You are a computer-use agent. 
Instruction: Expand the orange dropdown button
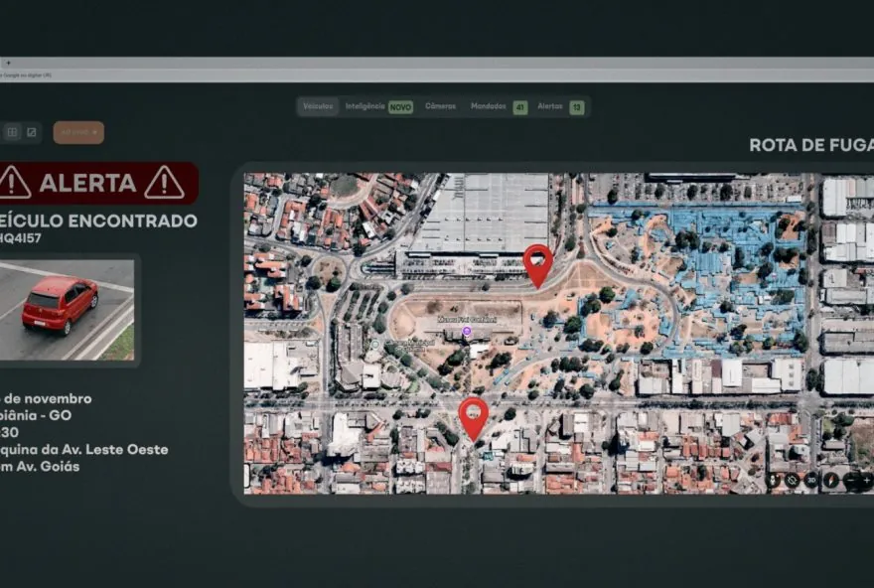(78, 132)
